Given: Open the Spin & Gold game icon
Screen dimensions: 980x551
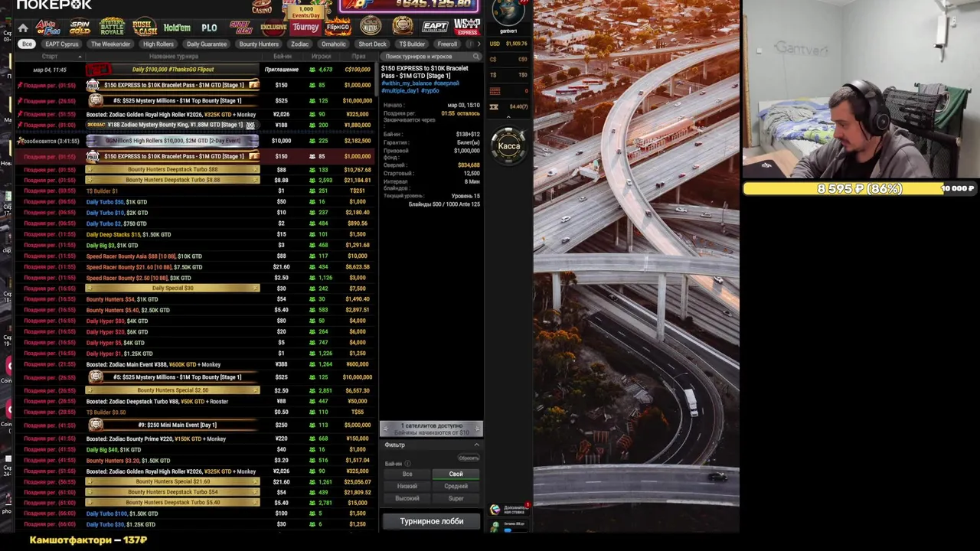Looking at the screenshot, I should (80, 27).
